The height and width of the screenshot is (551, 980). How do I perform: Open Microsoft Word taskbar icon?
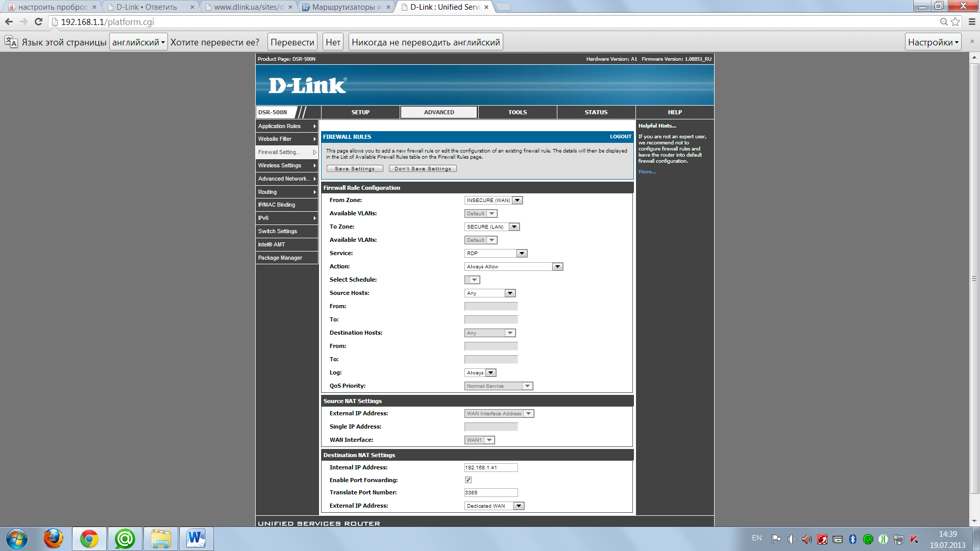click(x=196, y=539)
